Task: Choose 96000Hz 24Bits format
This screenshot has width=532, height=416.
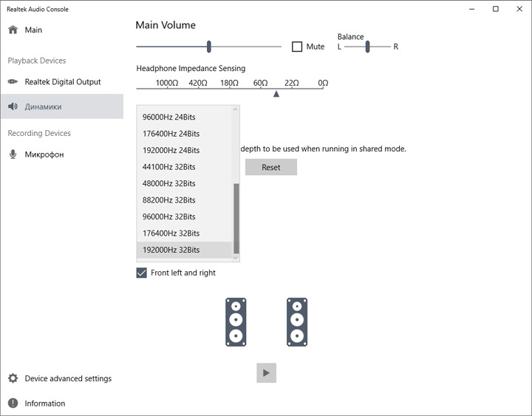Action: point(184,117)
